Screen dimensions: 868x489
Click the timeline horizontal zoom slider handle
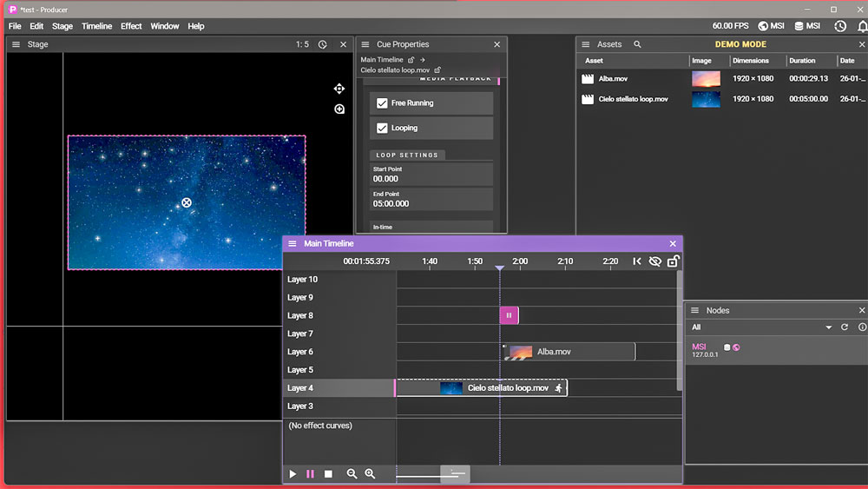tap(455, 473)
